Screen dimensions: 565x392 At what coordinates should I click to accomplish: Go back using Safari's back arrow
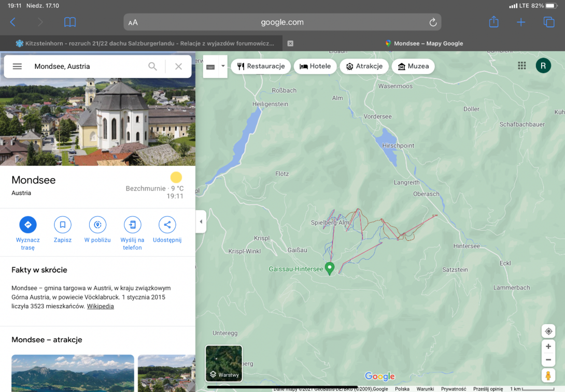13,22
